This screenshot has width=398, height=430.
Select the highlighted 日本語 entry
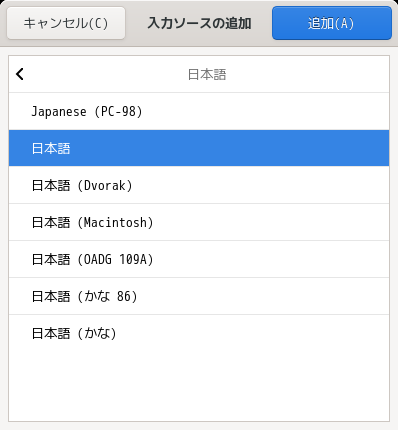(199, 148)
